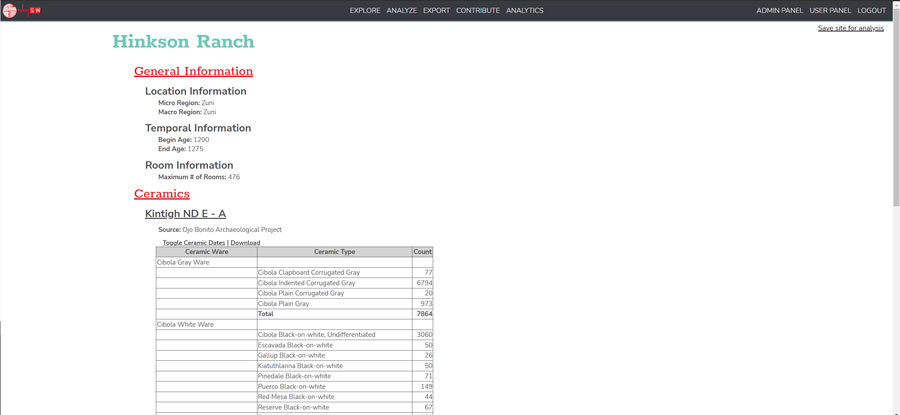Viewport: 900px width, 415px height.
Task: Toggle Ceramic Dates in the table
Action: pyautogui.click(x=194, y=243)
